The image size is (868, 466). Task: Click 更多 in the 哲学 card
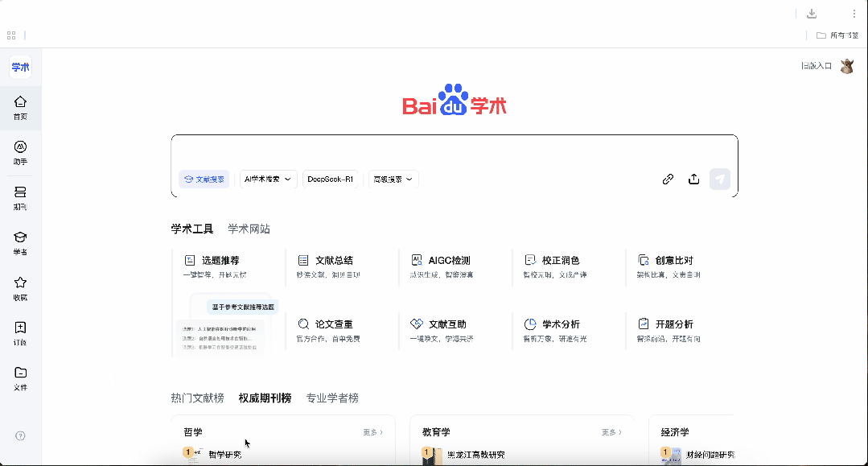pos(372,432)
